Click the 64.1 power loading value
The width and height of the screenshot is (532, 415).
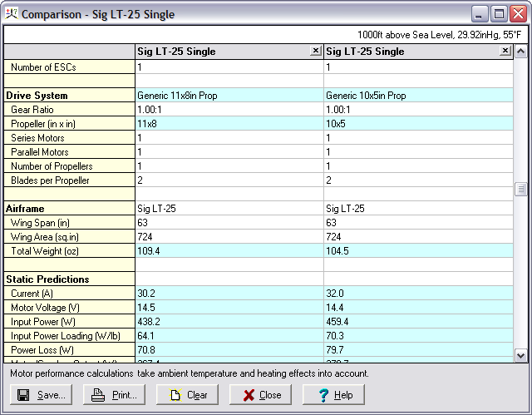[145, 336]
